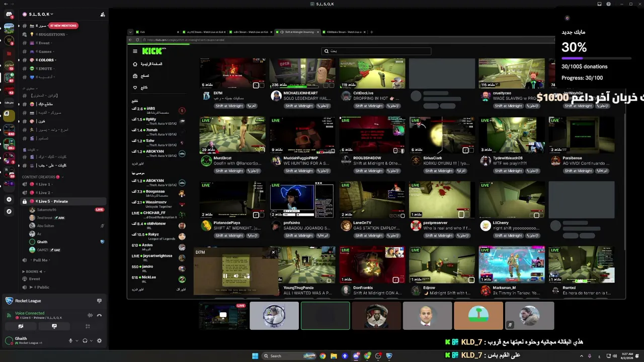The width and height of the screenshot is (644, 362).
Task: Open File Explorer from the taskbar
Action: (x=334, y=356)
